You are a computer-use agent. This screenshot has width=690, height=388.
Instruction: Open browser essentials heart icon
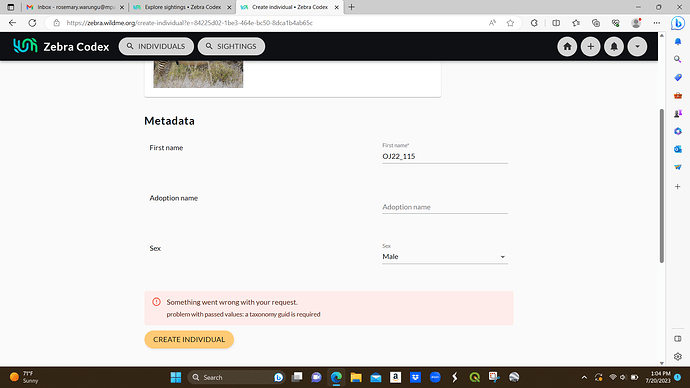(616, 23)
